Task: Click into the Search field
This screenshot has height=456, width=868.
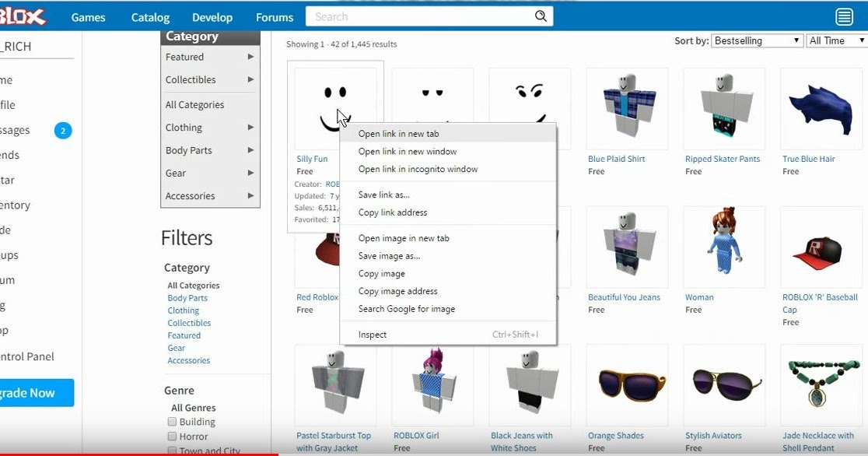Action: pos(419,16)
